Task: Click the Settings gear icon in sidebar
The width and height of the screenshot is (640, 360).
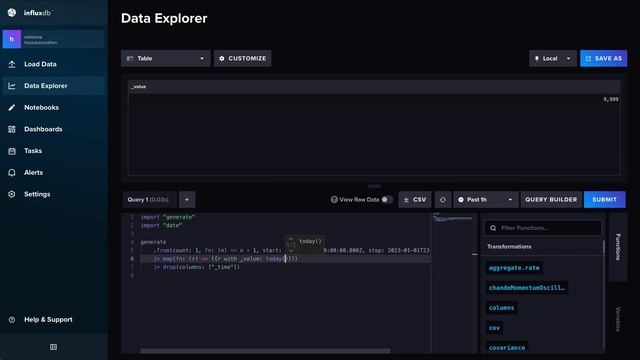Action: tap(12, 194)
